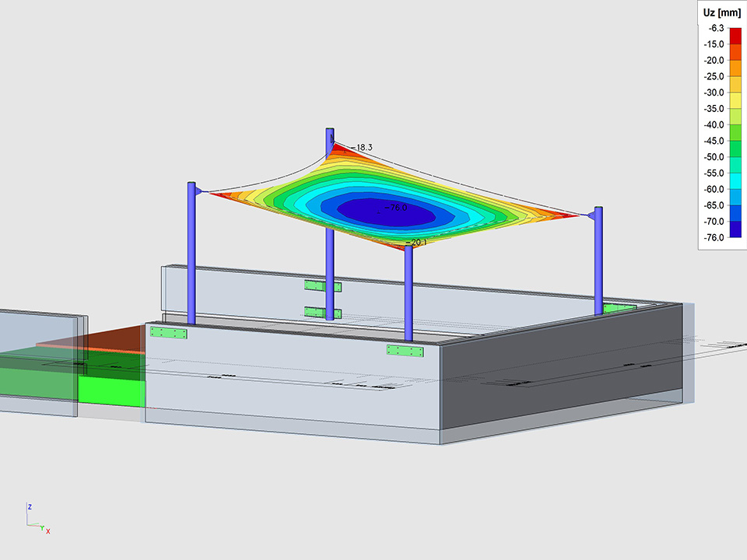Click the Uz [mm] legend title
The height and width of the screenshot is (560, 747).
click(x=721, y=12)
